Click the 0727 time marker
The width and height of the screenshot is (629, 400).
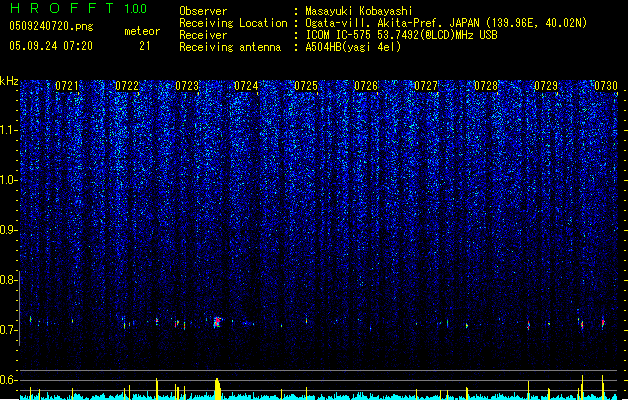426,86
